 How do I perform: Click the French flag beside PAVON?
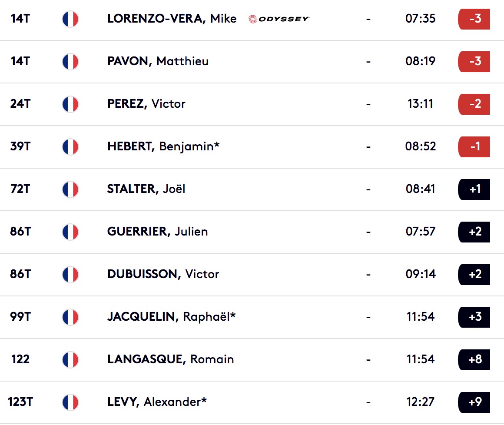70,61
